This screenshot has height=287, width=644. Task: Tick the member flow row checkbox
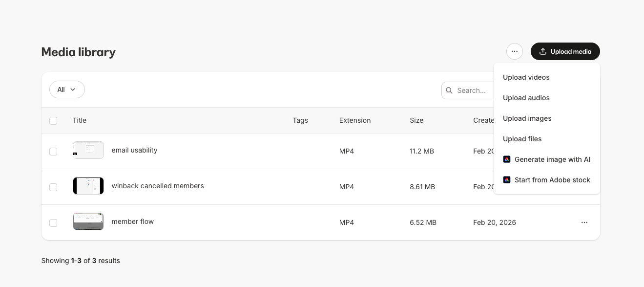pyautogui.click(x=53, y=223)
